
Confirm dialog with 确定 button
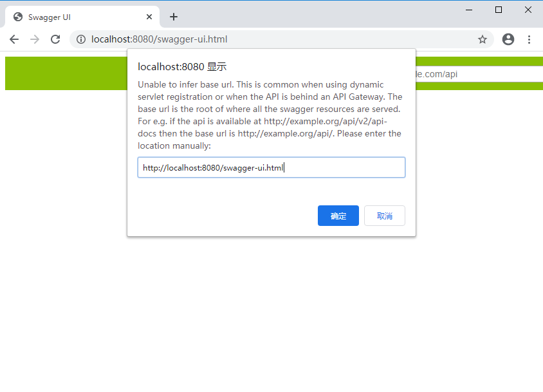tap(338, 216)
